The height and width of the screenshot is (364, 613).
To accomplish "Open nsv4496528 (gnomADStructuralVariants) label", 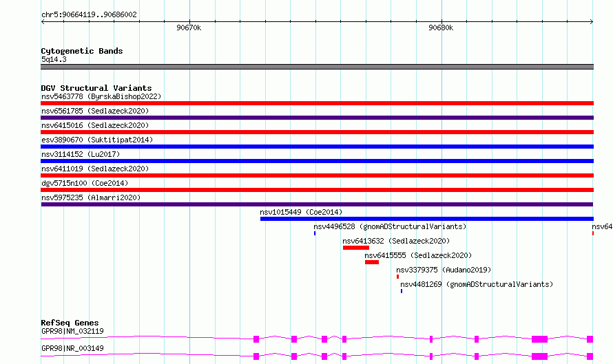I will 390,226.
